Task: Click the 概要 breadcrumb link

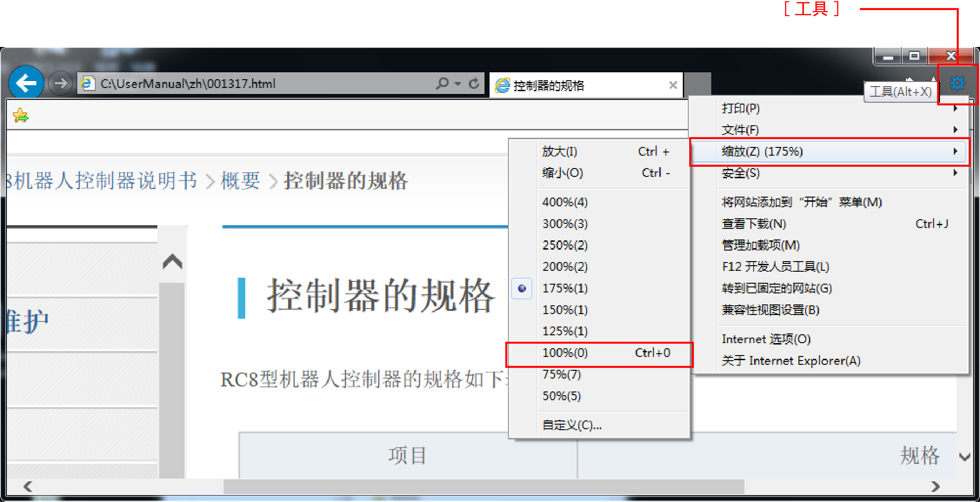Action: pos(240,181)
